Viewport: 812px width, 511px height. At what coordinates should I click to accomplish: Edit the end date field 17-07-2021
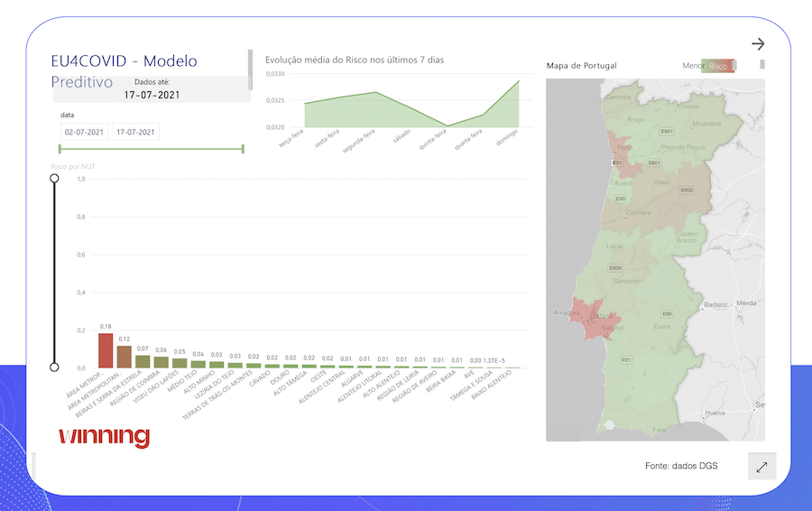point(135,132)
